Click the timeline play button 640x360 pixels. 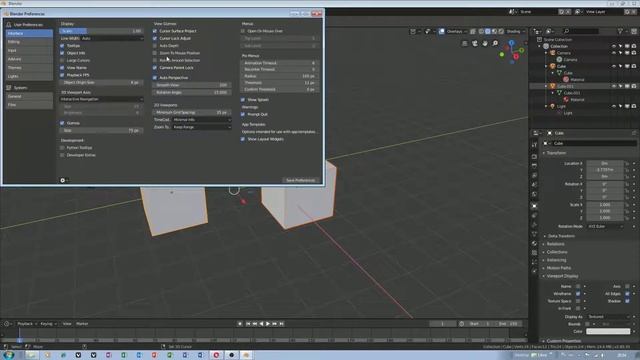coord(268,324)
